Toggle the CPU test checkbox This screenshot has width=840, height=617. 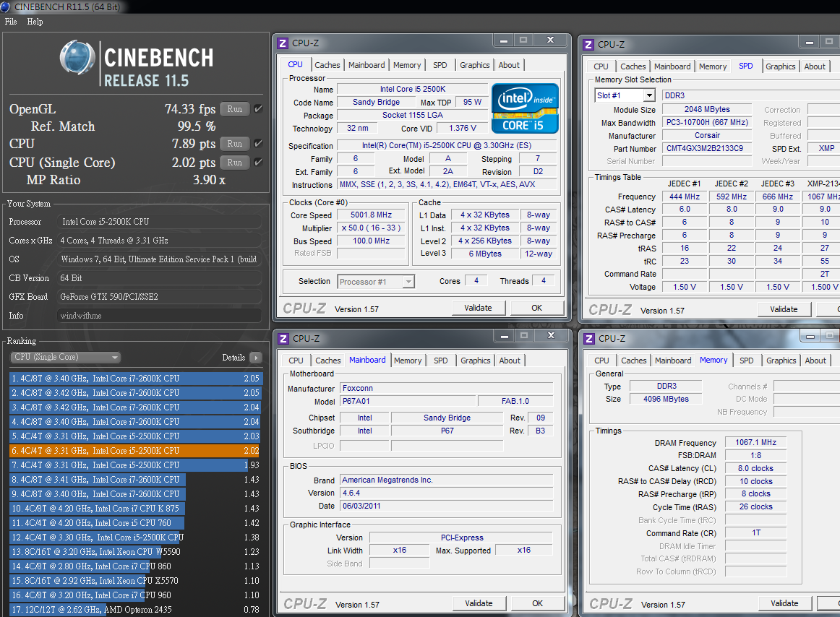258,144
